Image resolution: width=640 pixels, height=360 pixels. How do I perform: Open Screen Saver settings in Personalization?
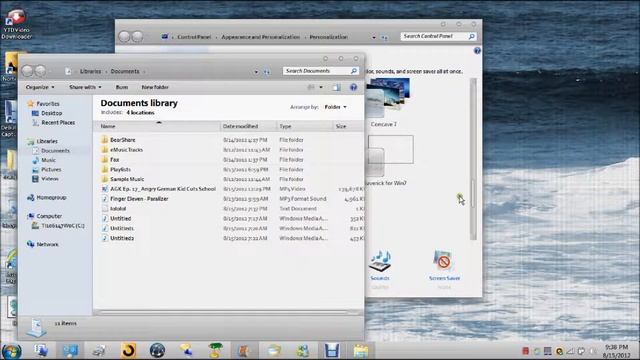(x=444, y=266)
